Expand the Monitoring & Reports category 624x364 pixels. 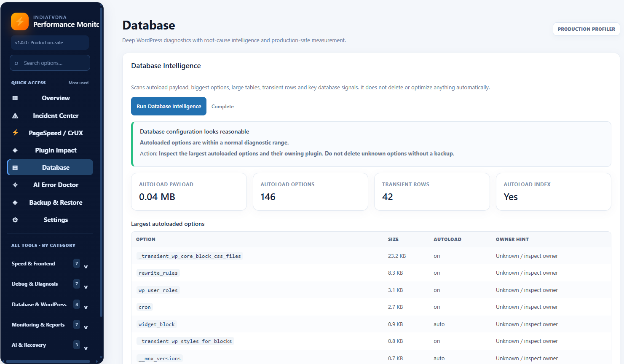click(x=50, y=324)
